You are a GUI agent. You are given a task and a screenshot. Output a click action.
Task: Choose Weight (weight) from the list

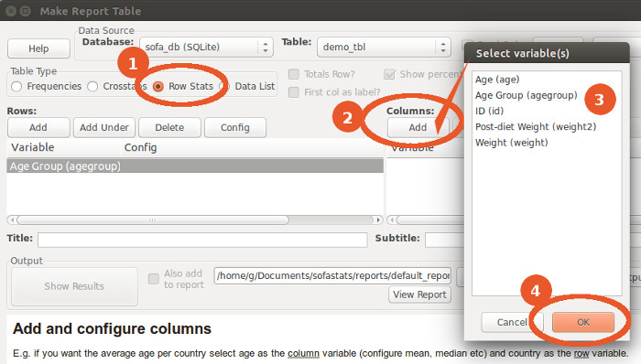click(x=511, y=143)
